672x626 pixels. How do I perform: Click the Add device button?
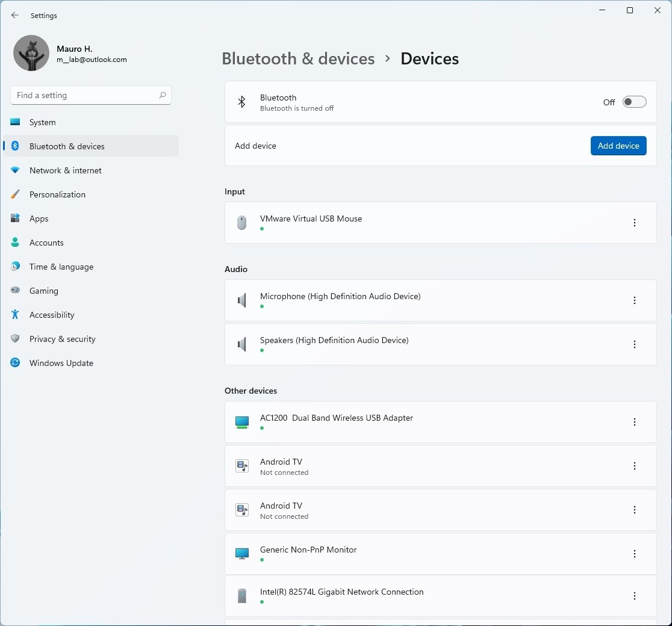click(618, 146)
